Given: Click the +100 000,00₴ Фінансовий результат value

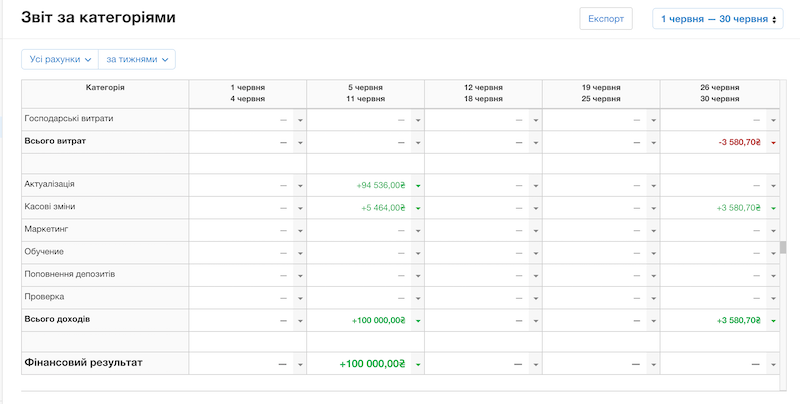Looking at the screenshot, I should tap(372, 365).
